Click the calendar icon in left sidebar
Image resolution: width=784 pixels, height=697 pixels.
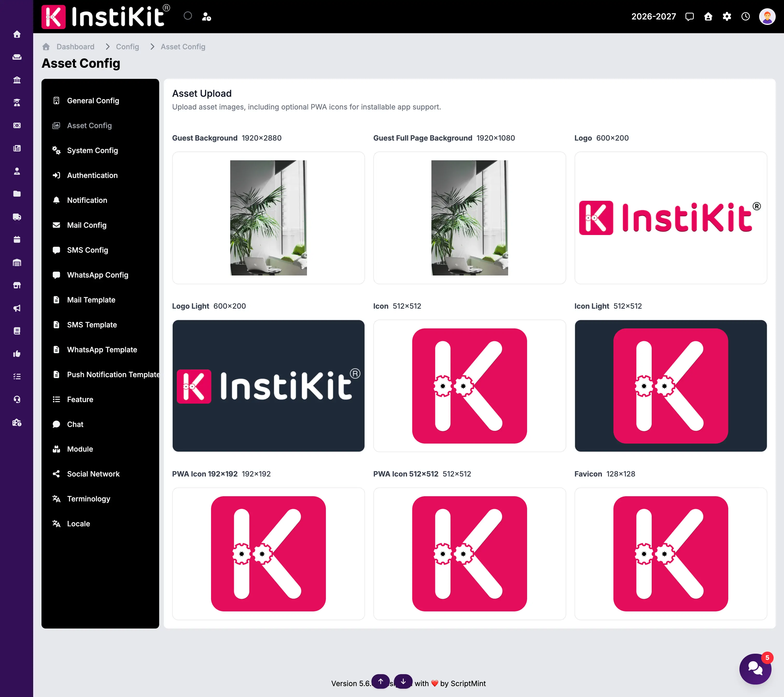(17, 239)
